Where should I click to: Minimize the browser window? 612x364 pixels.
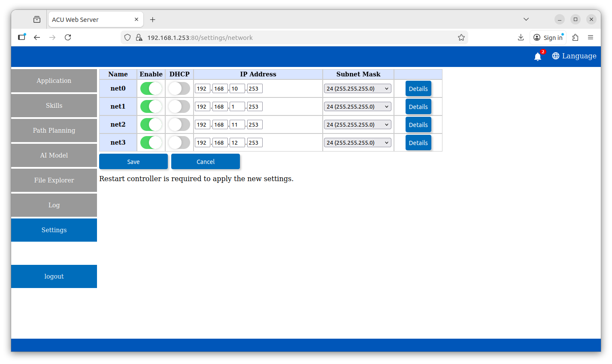pyautogui.click(x=560, y=19)
